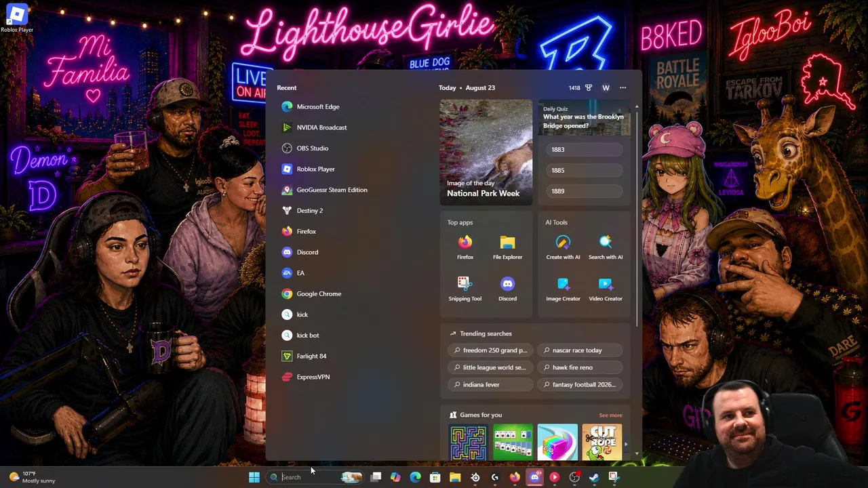The height and width of the screenshot is (488, 868).
Task: Search trending 'indiana fever'
Action: coord(490,384)
